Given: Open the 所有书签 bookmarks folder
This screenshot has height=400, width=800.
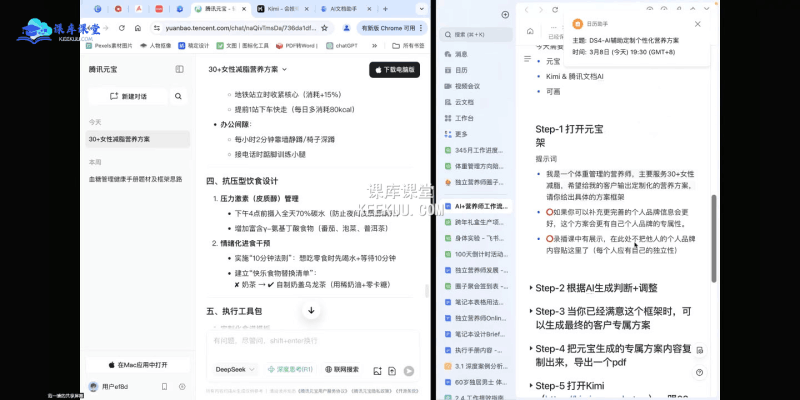Looking at the screenshot, I should tap(408, 45).
